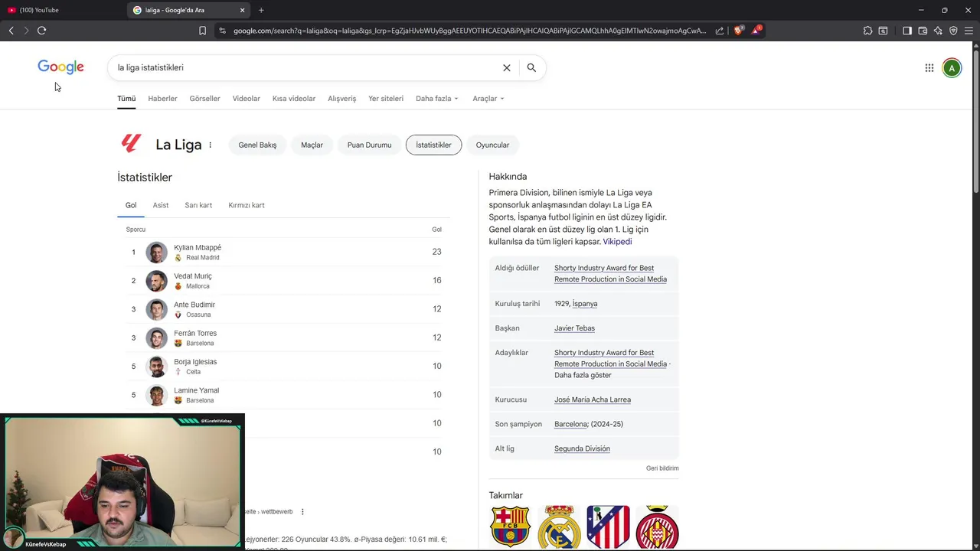Open the Vikipedi link
980x551 pixels.
coord(617,242)
